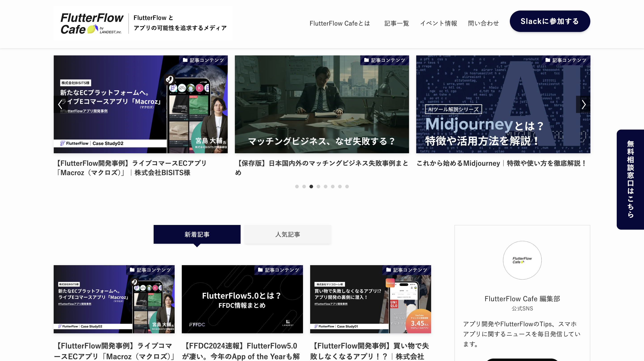Click 記事コンテンツ tag on FlutterFlow5.0 card

click(278, 270)
